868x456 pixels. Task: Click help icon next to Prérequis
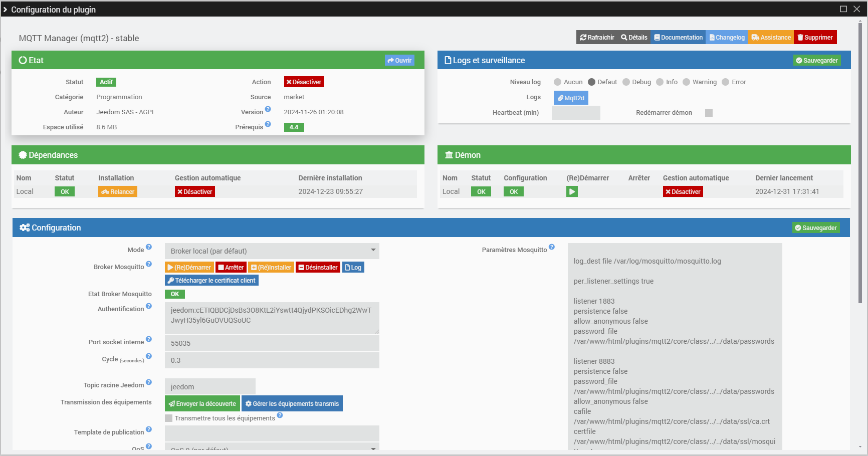pos(268,124)
